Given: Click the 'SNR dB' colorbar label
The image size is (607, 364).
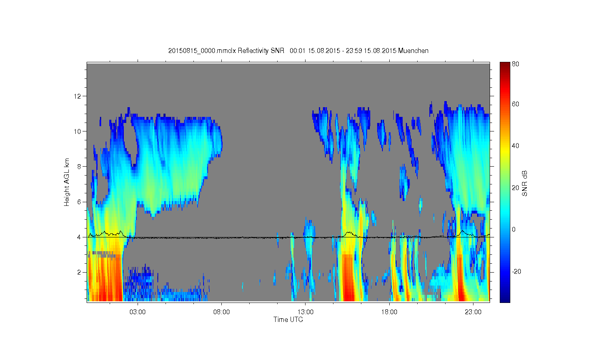Looking at the screenshot, I should tap(524, 183).
